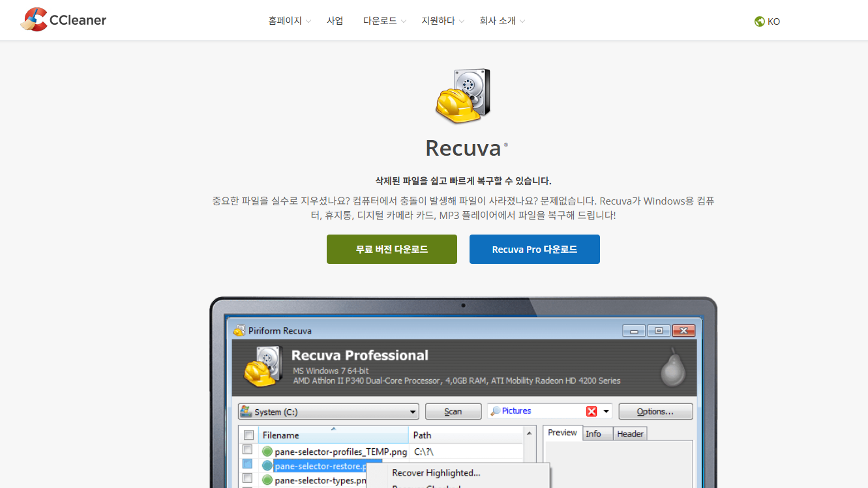Clear the Pictures filter with the red X
The image size is (868, 488).
[x=591, y=411]
